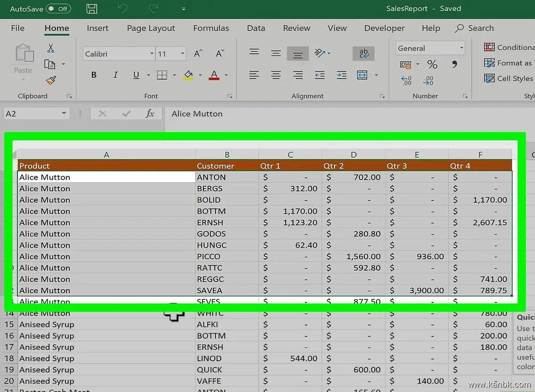Toggle AutoSave switch

click(58, 9)
